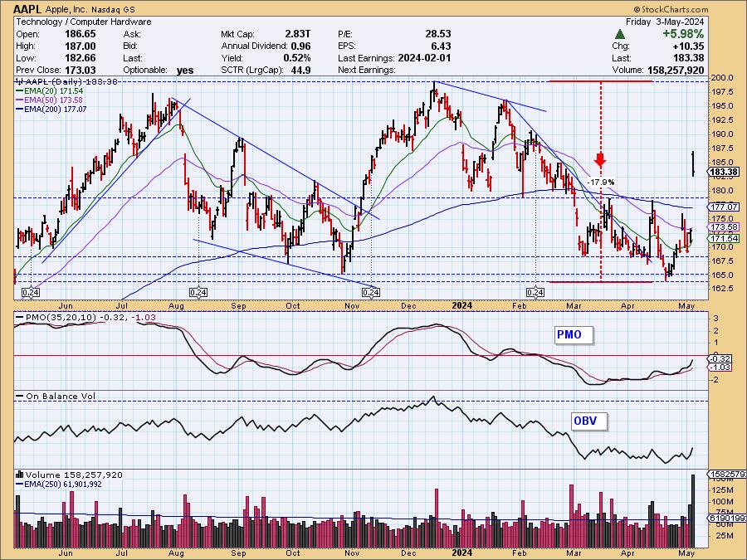This screenshot has height=560, width=747.
Task: Click the PMO -0.32 axis tag
Action: click(x=720, y=358)
